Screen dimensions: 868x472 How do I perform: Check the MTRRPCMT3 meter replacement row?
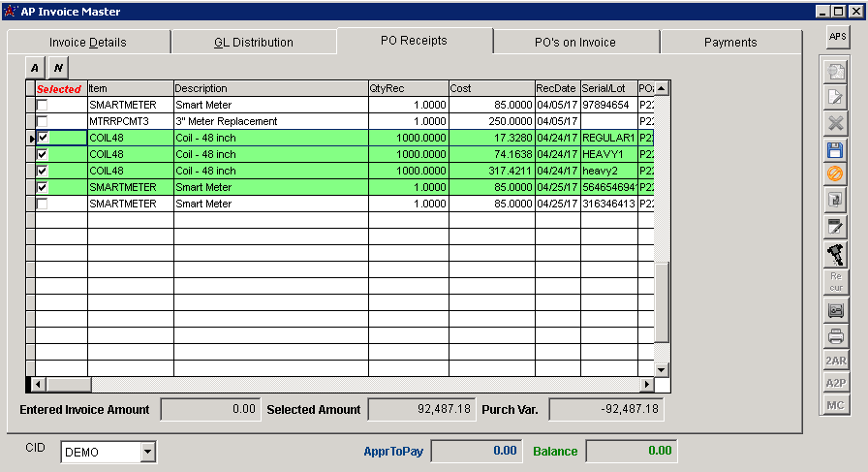42,121
